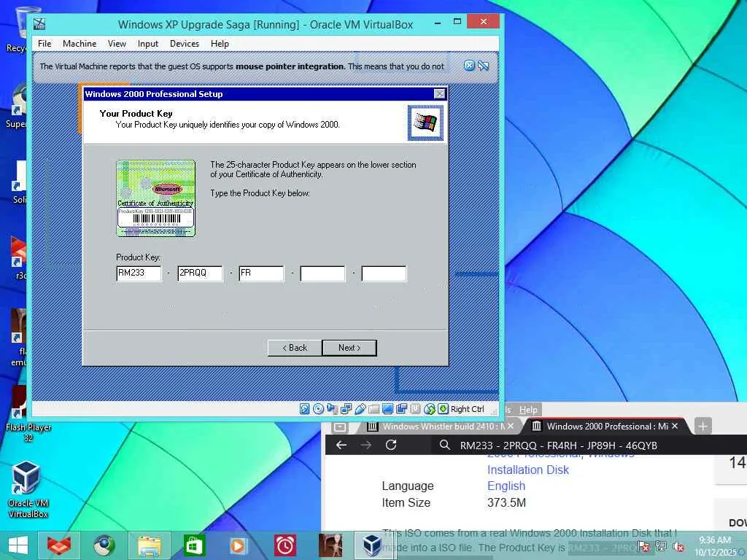Click the mouse integration indicator in VirtualBox status bar
The image size is (747, 560).
(x=429, y=408)
